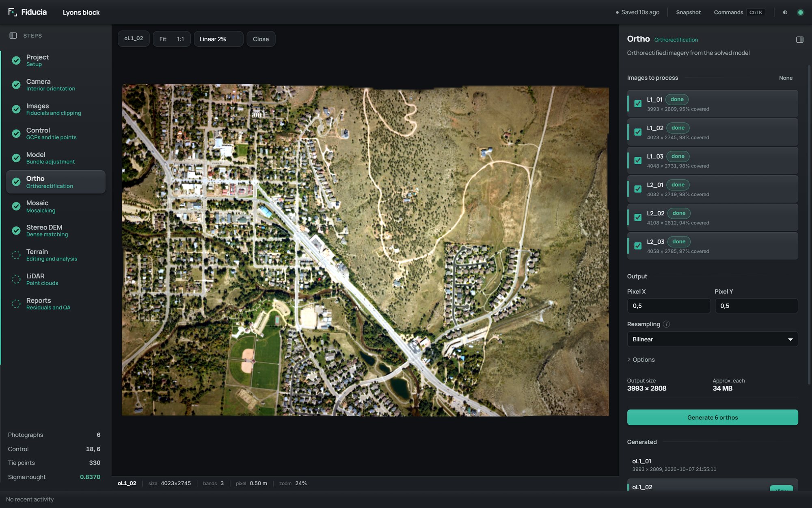Expand the Options section
812x508 pixels.
pyautogui.click(x=641, y=360)
